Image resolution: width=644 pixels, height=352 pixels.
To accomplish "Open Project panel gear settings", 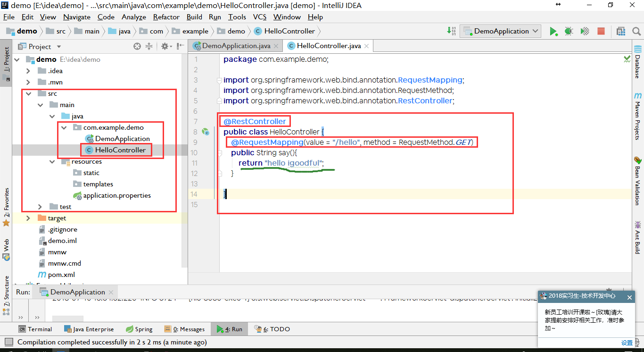I will (165, 46).
